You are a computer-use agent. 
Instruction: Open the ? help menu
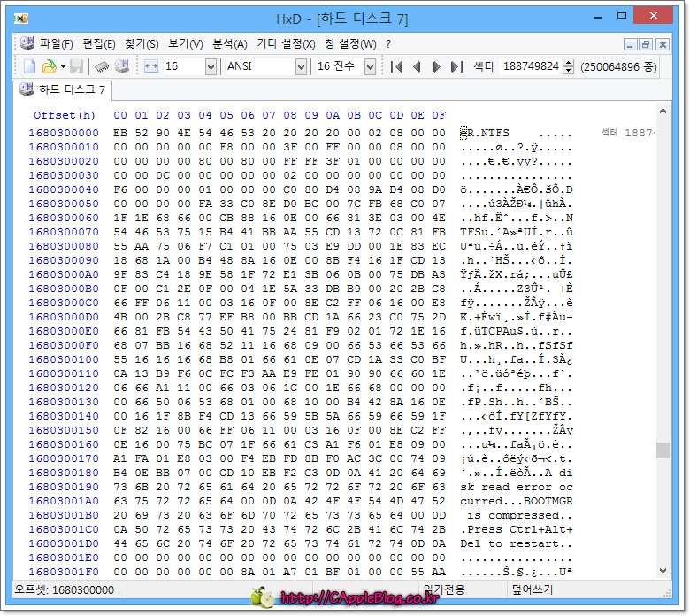point(388,43)
